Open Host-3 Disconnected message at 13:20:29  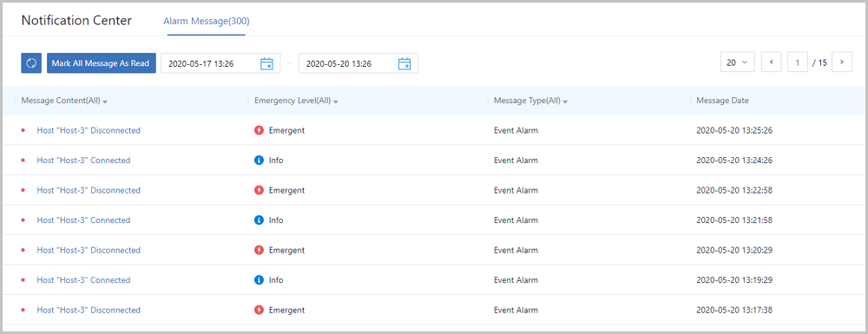coord(89,250)
